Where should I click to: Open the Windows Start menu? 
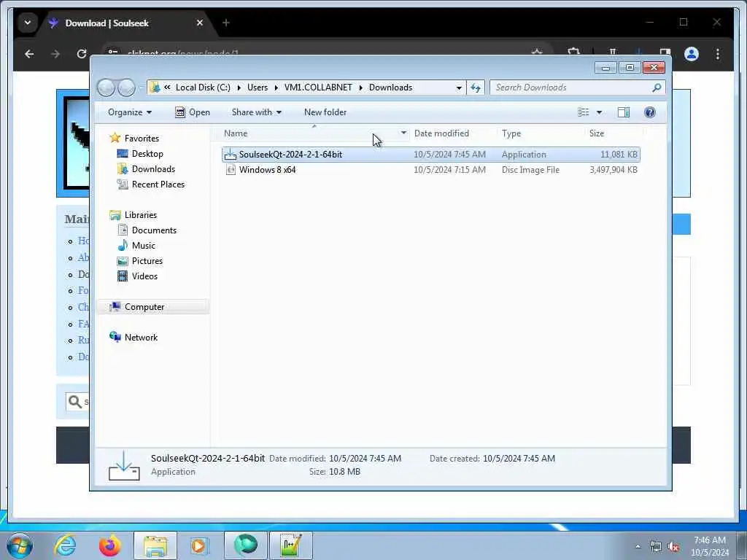(x=19, y=545)
